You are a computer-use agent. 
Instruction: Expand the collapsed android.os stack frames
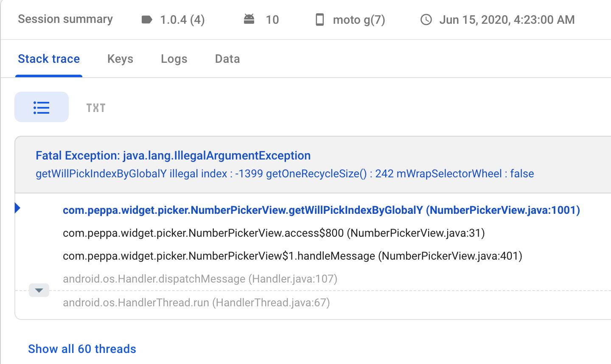39,290
